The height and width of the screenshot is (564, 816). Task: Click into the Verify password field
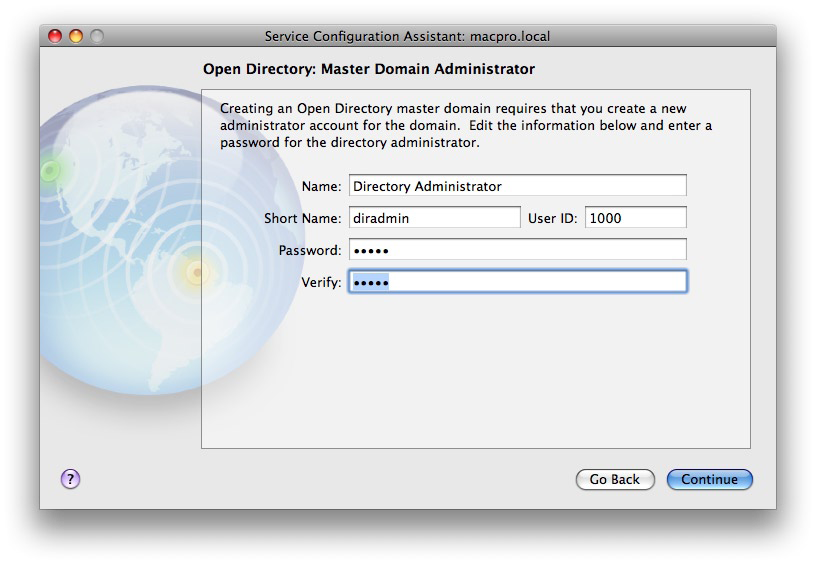coord(518,281)
